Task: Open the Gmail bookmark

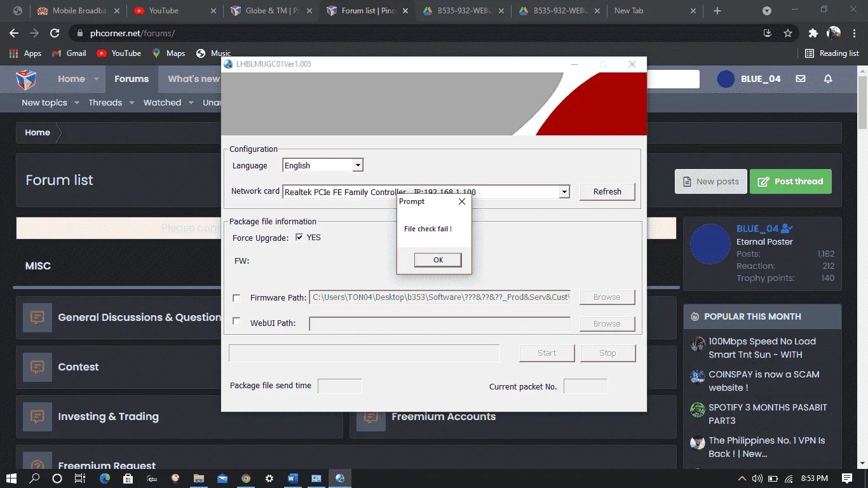Action: click(69, 53)
